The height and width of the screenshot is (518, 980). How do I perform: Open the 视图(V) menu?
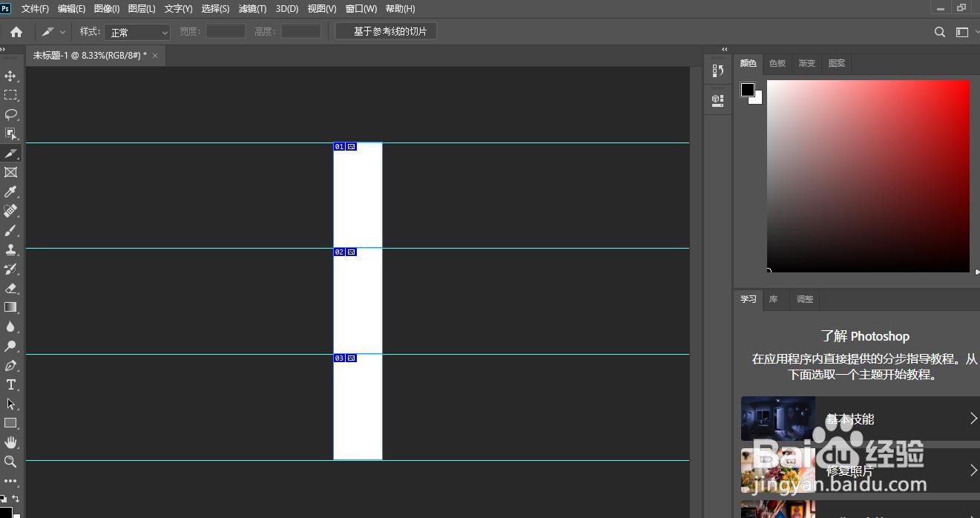pos(322,9)
